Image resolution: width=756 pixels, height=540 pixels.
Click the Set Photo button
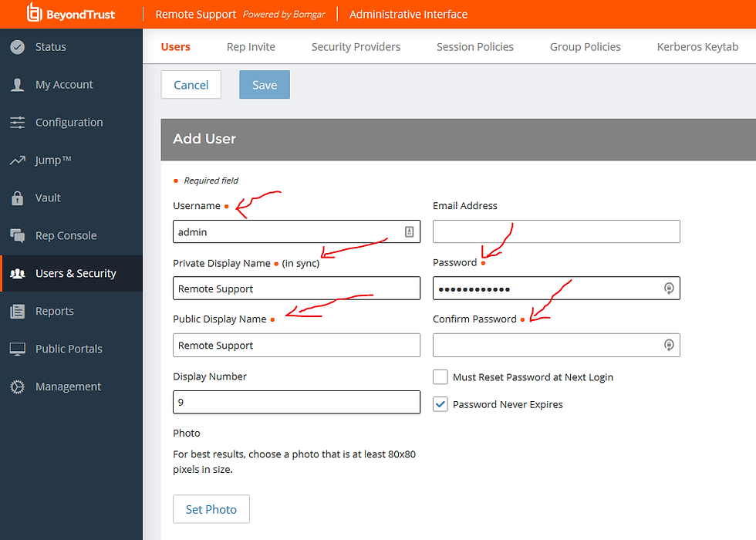tap(211, 509)
